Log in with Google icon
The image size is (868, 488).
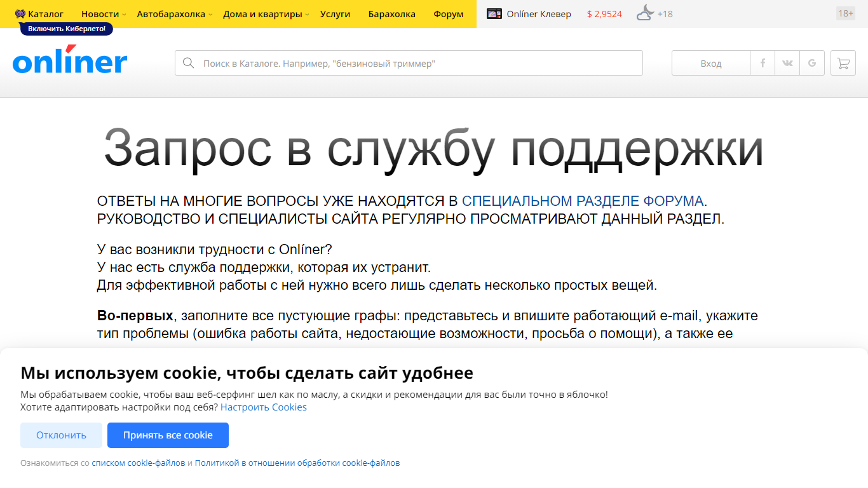coord(812,63)
